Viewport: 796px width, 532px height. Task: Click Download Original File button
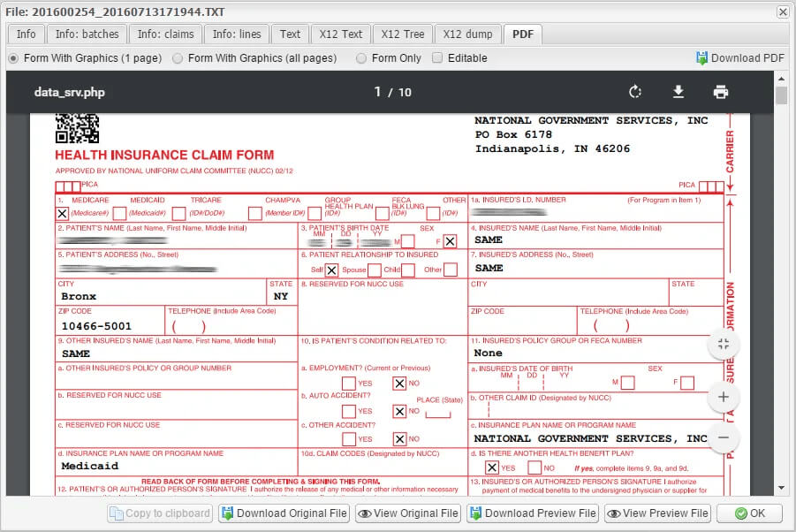284,513
